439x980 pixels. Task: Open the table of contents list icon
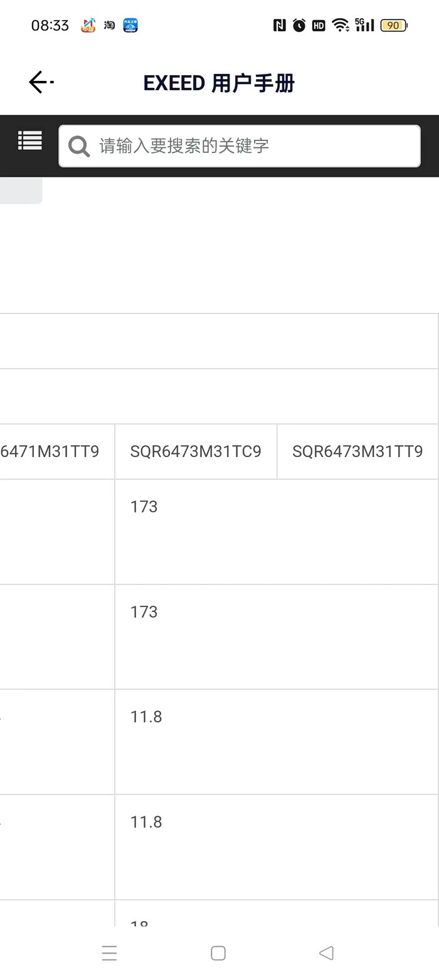[x=29, y=140]
